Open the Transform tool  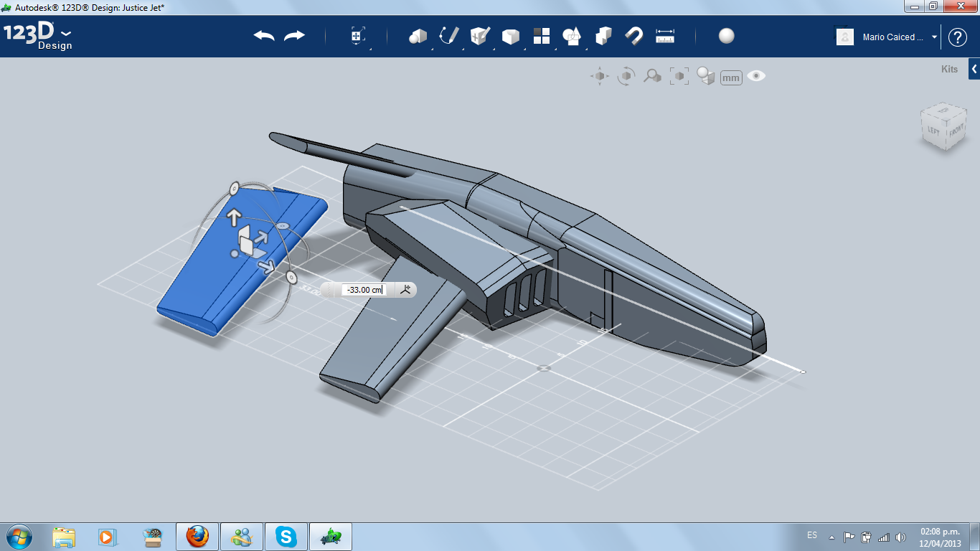coord(358,36)
